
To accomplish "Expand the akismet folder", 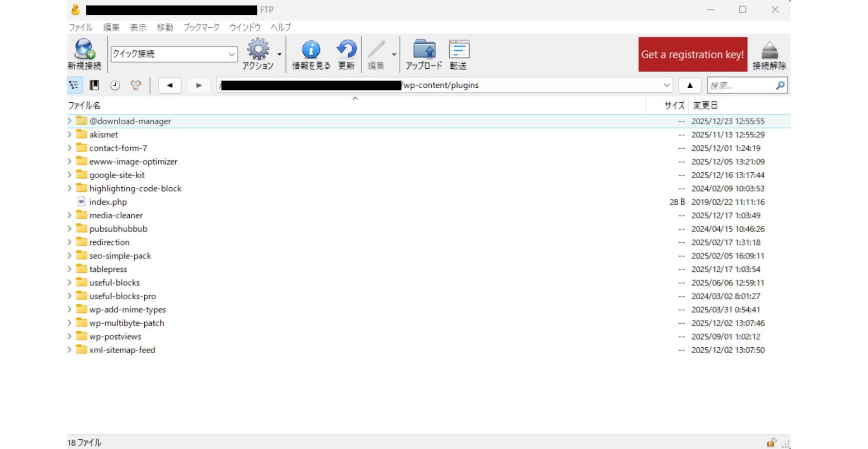I will point(70,135).
